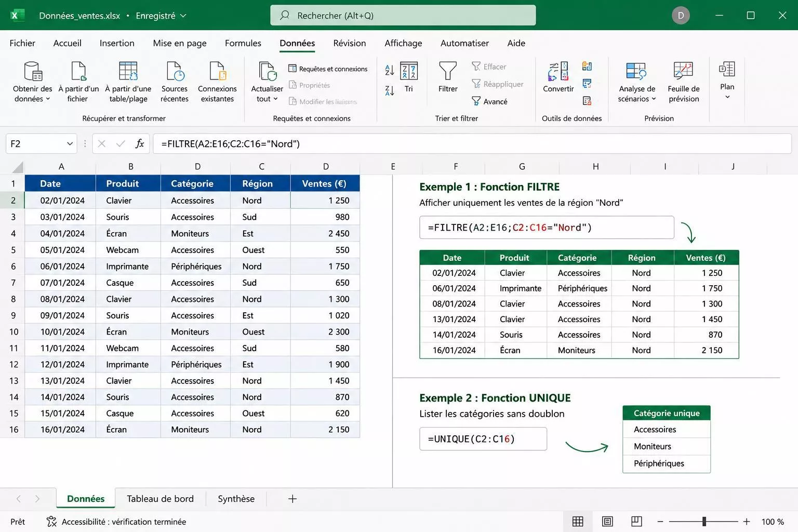
Task: Open Requêtes et connexions pane
Action: pos(328,69)
